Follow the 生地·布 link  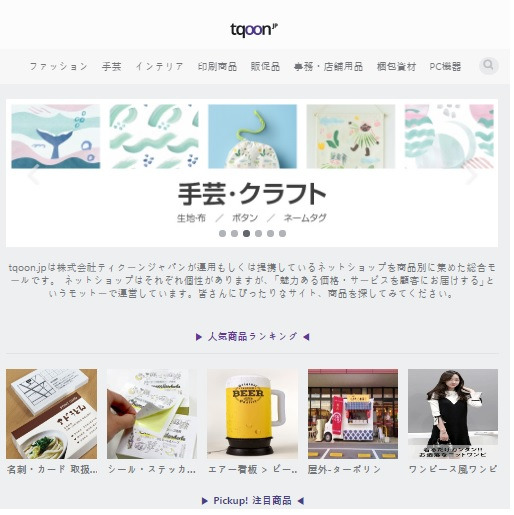click(x=191, y=218)
